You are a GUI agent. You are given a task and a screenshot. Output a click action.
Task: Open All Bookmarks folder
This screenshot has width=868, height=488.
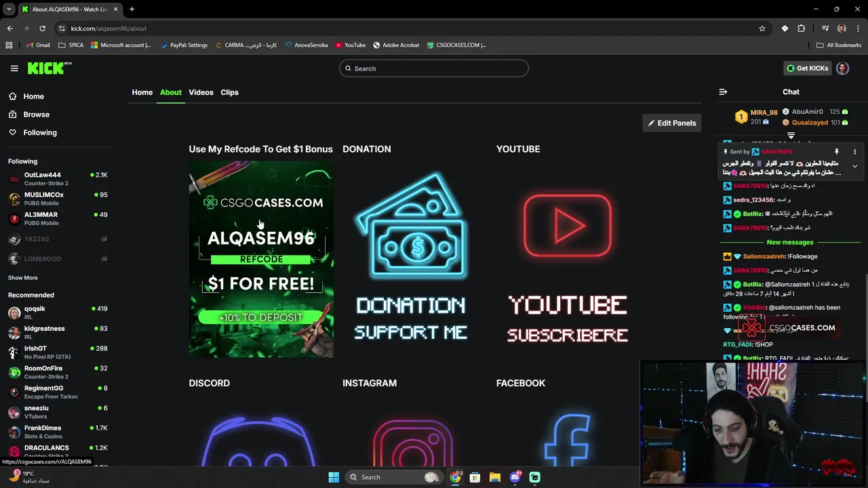tap(839, 45)
